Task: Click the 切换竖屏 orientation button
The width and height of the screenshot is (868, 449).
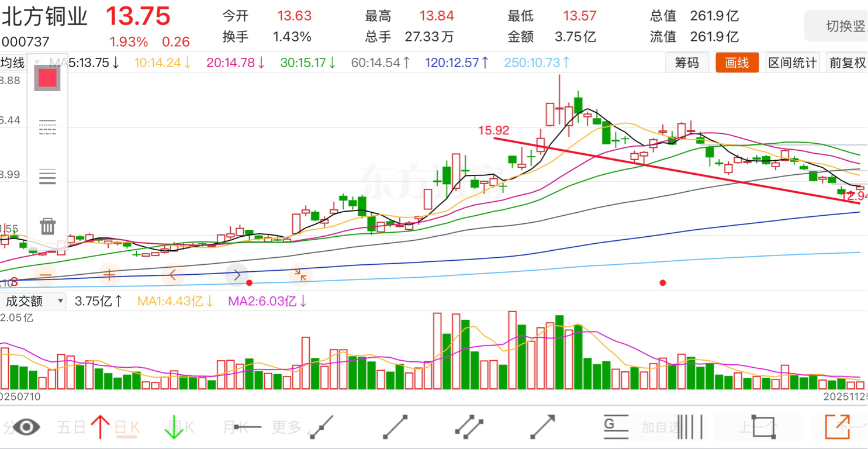Action: [x=837, y=26]
